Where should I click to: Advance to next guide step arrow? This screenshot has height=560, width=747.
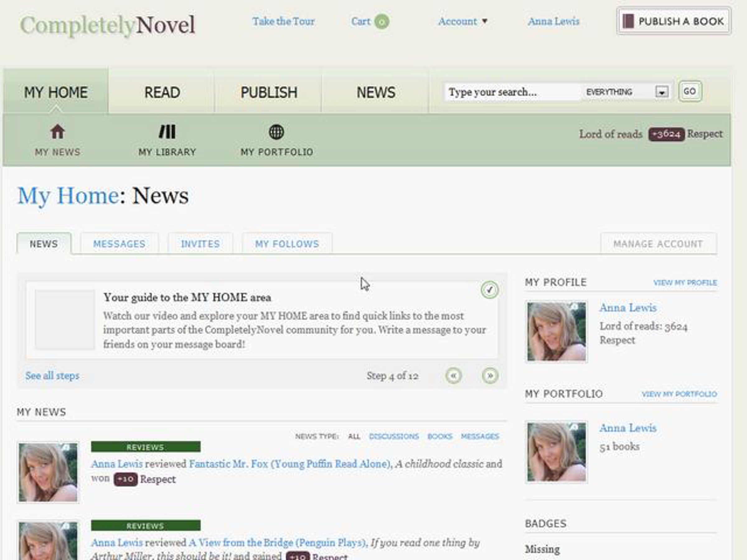pos(490,376)
